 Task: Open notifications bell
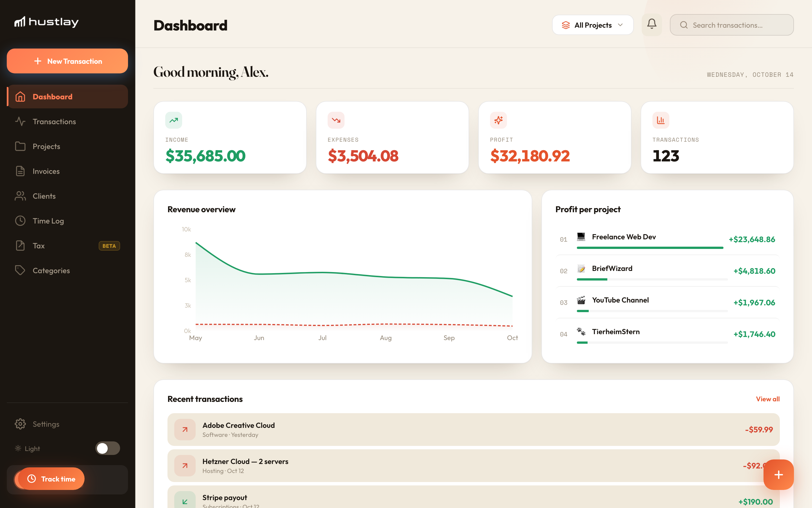[x=652, y=25]
